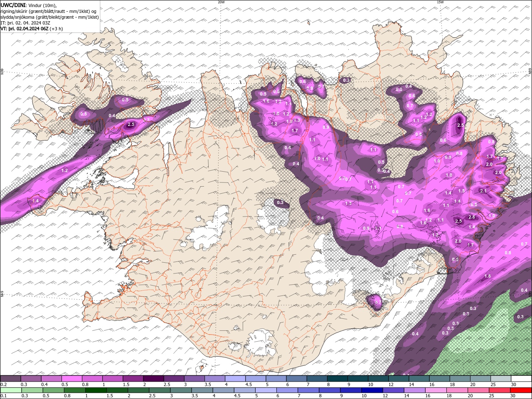Click the VT valid time line 06Z (+3 h)
Screen dimensions: 532x399
[32, 29]
